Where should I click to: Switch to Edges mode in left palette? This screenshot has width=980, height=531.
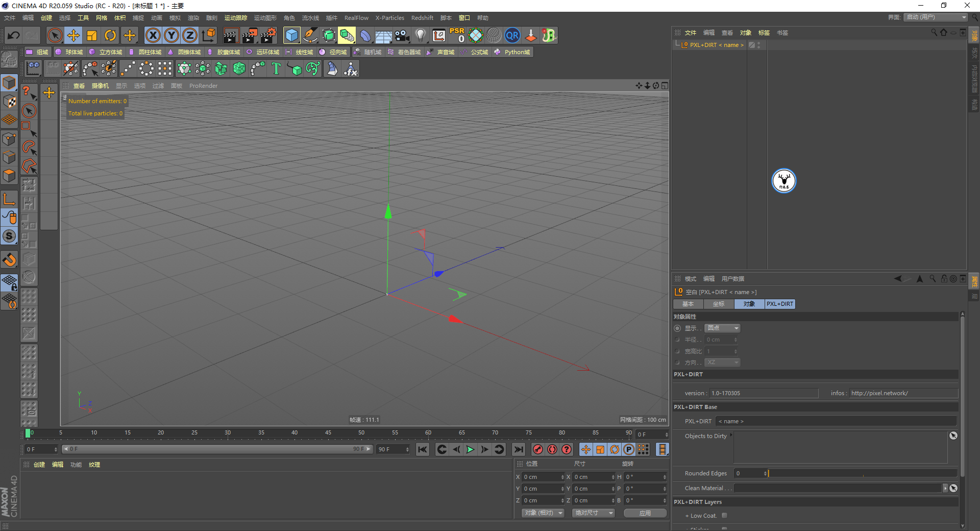click(9, 157)
